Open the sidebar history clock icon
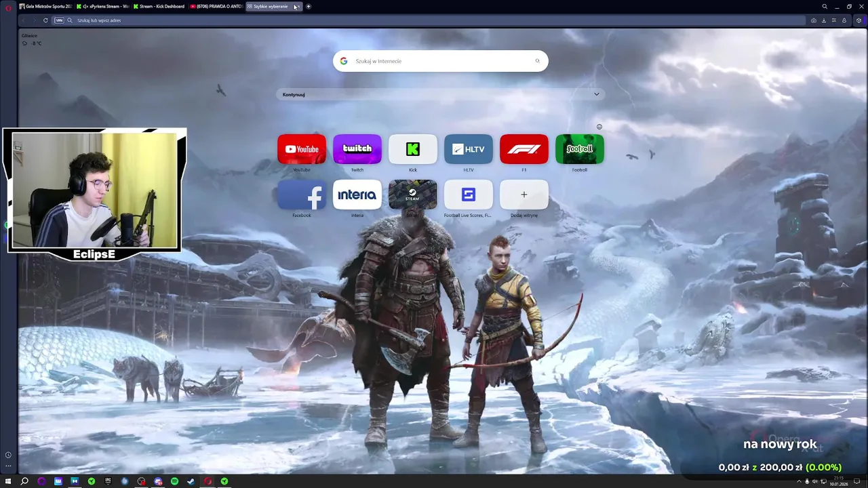The height and width of the screenshot is (488, 868). [8, 455]
